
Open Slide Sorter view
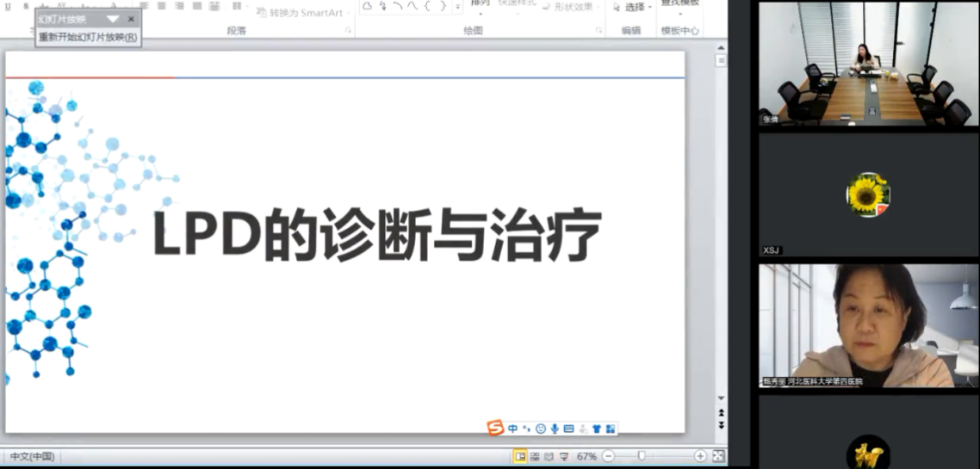(x=535, y=456)
